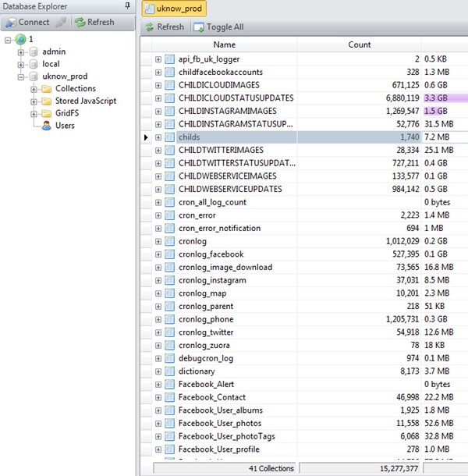Click the GridFS folder icon
Image resolution: width=468 pixels, height=476 pixels.
click(47, 113)
